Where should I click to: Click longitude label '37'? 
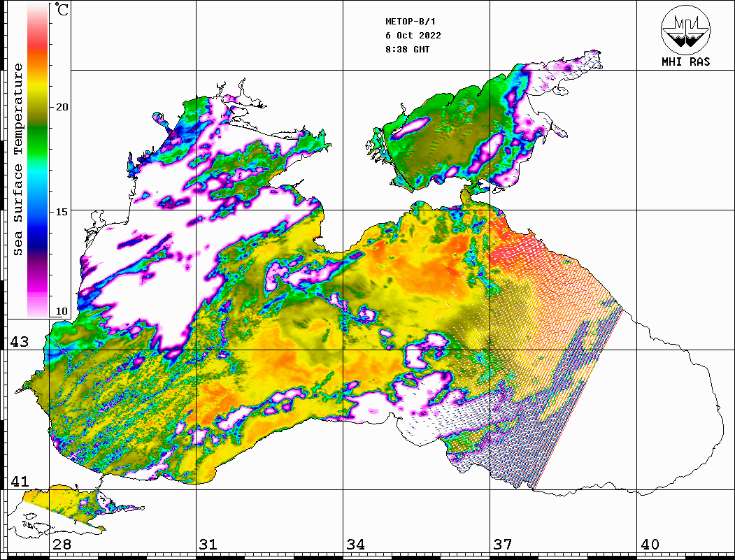point(503,544)
